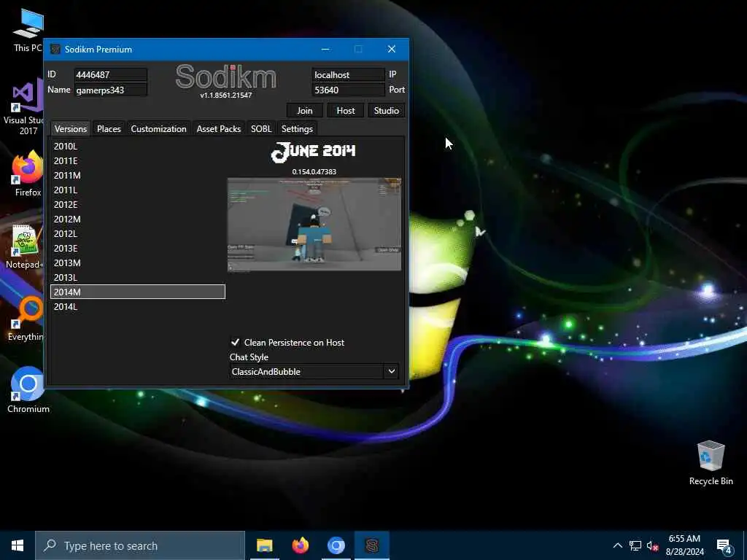Open Firefox desktop shortcut

point(28,174)
